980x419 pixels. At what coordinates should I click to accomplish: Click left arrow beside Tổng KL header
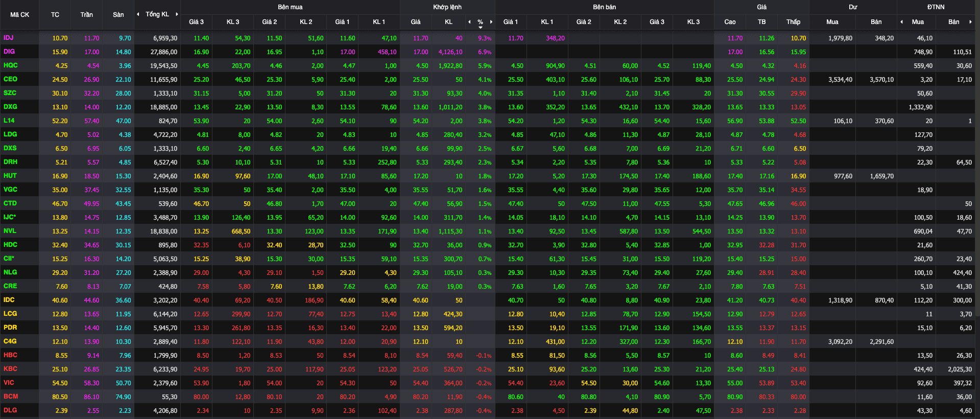pos(138,14)
